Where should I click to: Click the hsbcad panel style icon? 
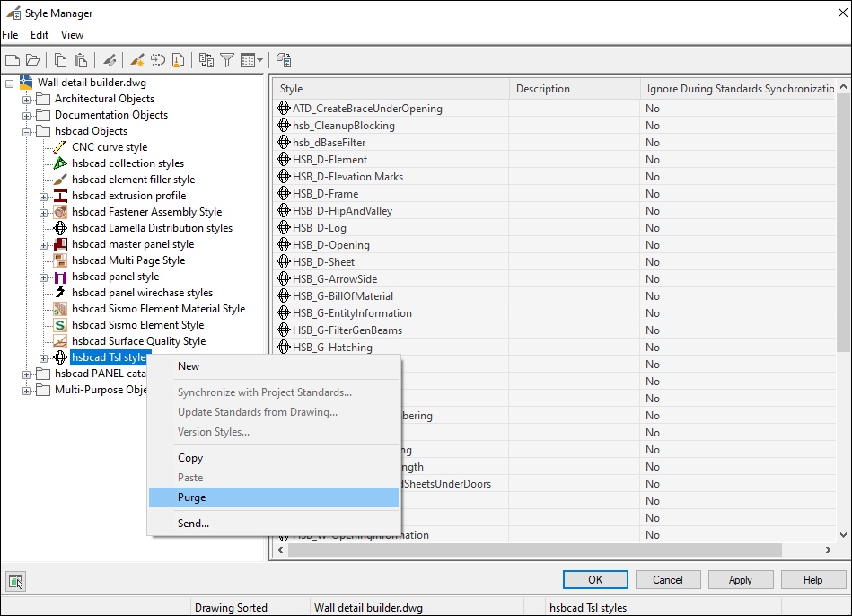(x=60, y=277)
